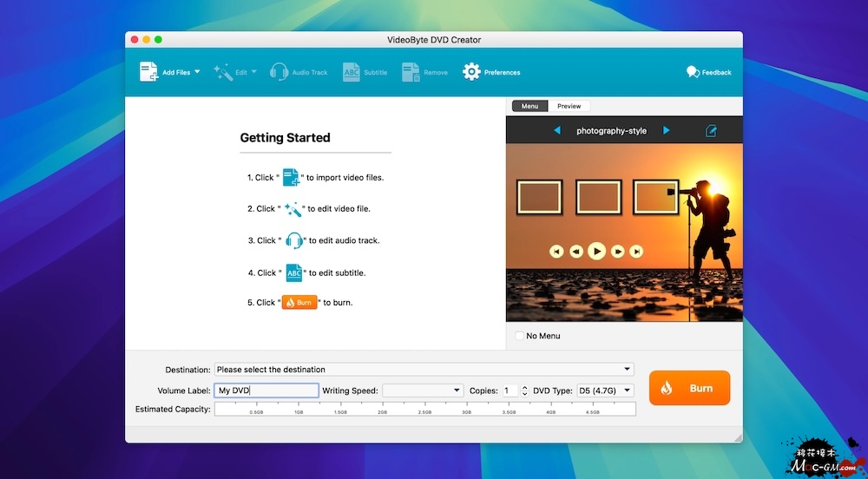The image size is (868, 479).
Task: Open the DVD Type dropdown
Action: (x=628, y=390)
